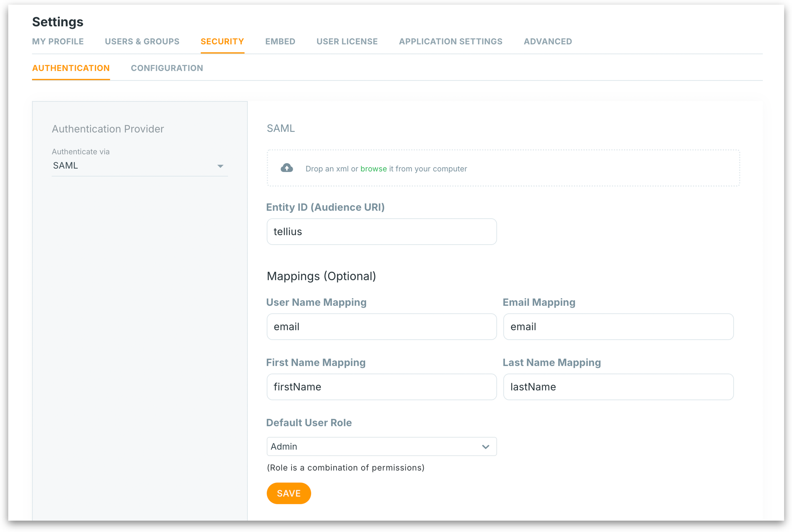Edit the First Name Mapping field
Screen dimensions: 792x532
pyautogui.click(x=381, y=387)
